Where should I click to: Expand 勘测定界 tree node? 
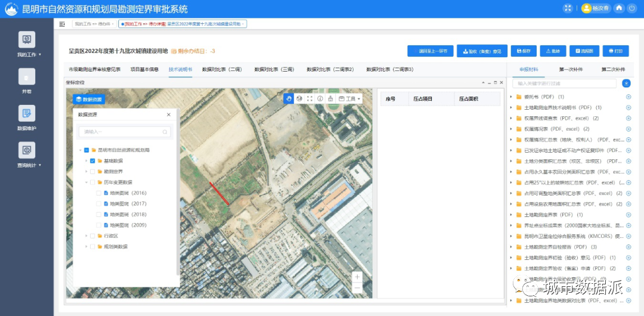pyautogui.click(x=86, y=171)
